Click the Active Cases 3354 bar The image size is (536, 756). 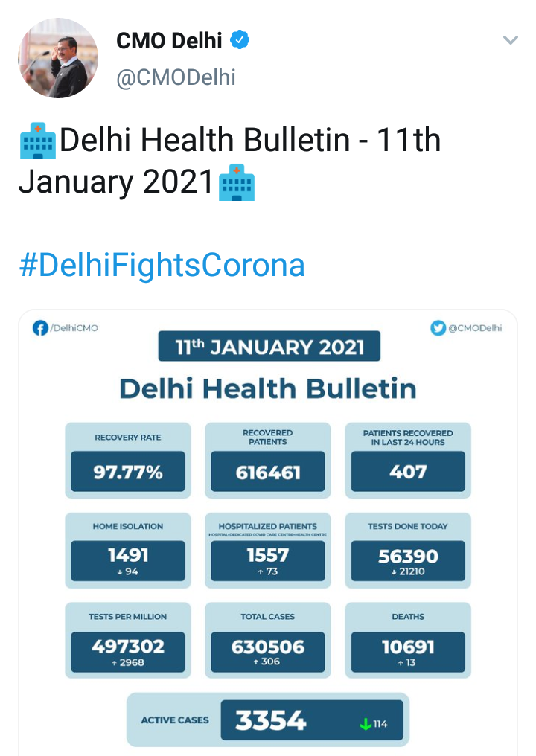coord(268,720)
